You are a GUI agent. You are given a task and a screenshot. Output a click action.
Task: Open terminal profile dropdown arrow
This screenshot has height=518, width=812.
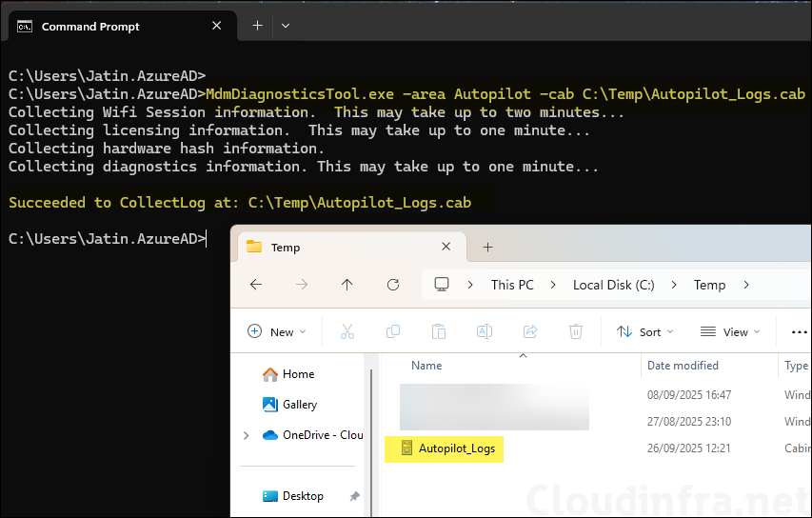pos(286,26)
